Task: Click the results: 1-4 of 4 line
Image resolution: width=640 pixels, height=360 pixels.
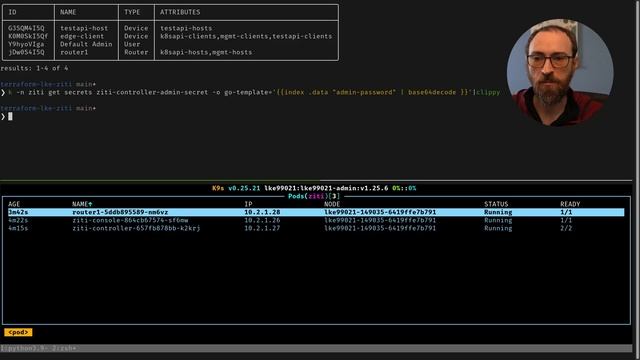Action: pos(34,68)
